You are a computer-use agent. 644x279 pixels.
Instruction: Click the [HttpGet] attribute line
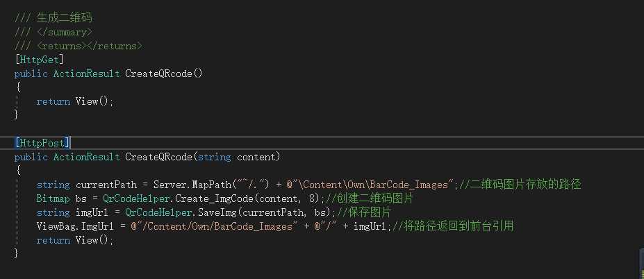[39, 60]
